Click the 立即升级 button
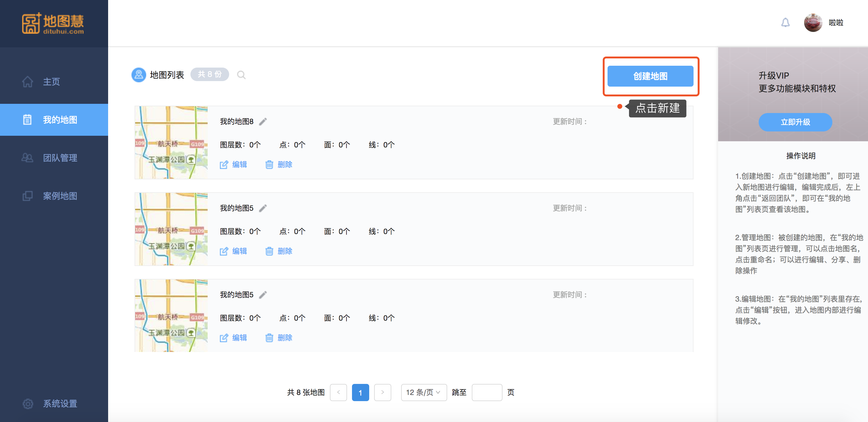 795,122
